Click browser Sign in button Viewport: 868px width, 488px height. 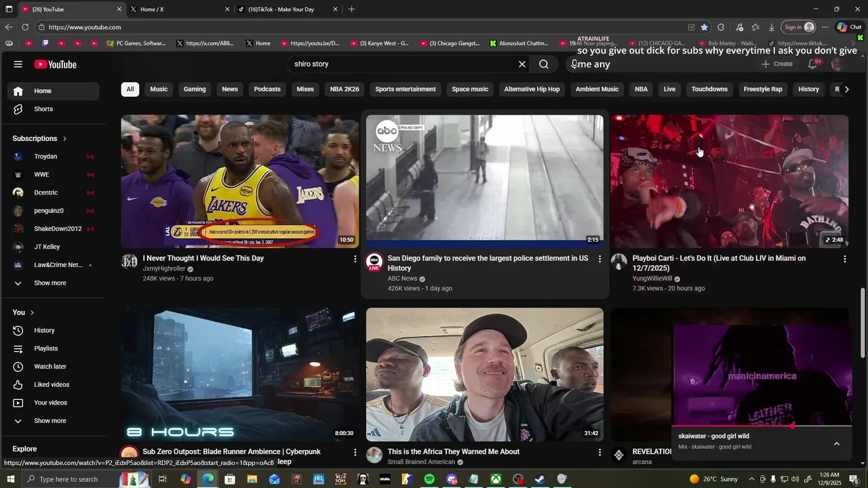[799, 27]
